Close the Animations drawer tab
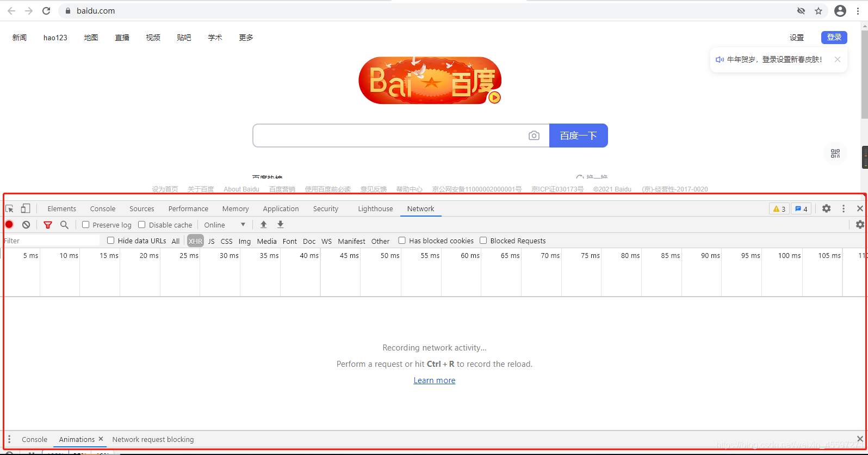Viewport: 868px width, 455px height. coord(101,439)
